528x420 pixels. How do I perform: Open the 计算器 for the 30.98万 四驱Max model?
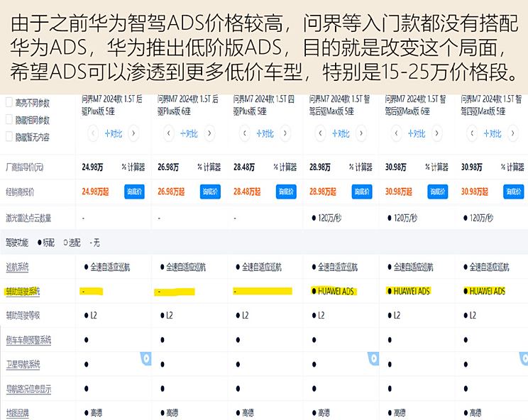(x=512, y=167)
